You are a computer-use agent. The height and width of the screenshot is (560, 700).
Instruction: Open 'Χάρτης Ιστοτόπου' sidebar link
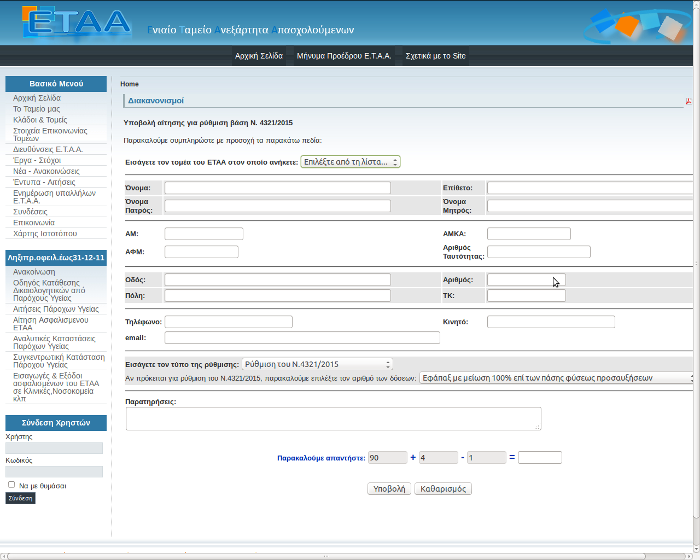[45, 234]
